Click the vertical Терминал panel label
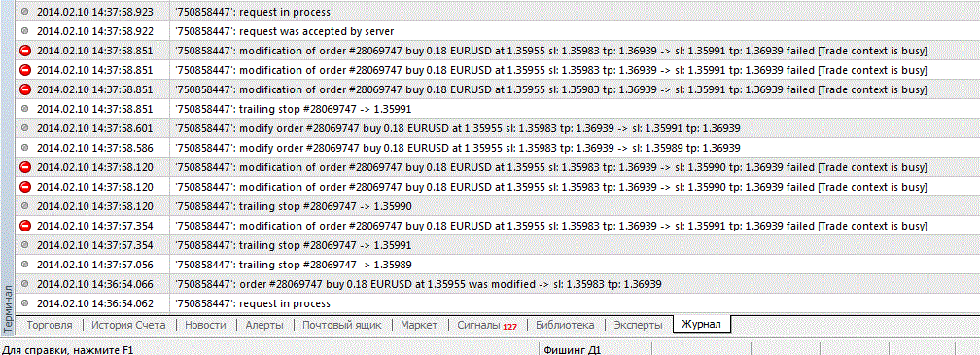The width and height of the screenshot is (980, 355). (x=8, y=308)
